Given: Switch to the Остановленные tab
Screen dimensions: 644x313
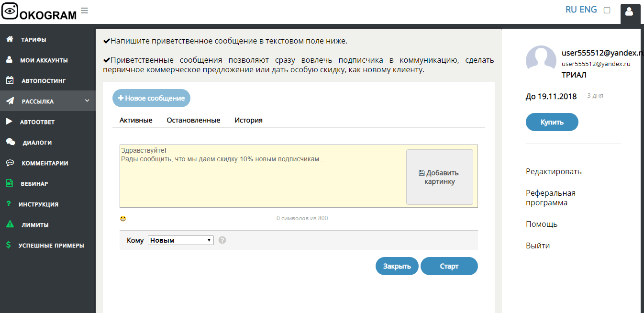Looking at the screenshot, I should 193,120.
